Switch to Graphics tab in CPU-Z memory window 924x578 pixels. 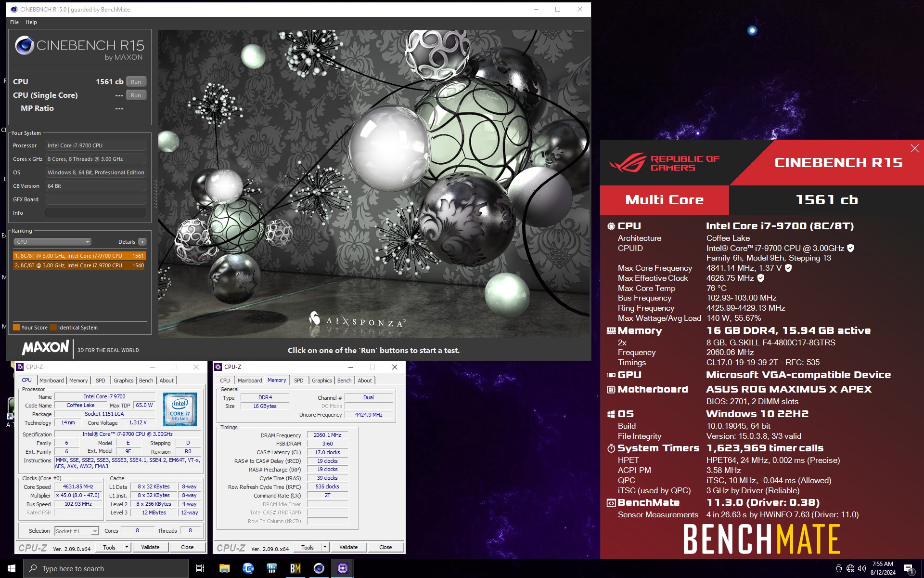[322, 381]
